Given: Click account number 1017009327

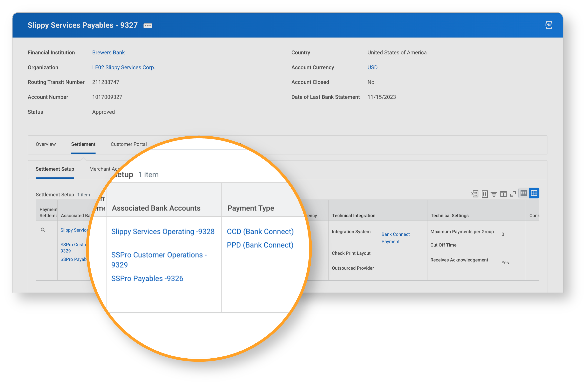Looking at the screenshot, I should click(x=107, y=97).
